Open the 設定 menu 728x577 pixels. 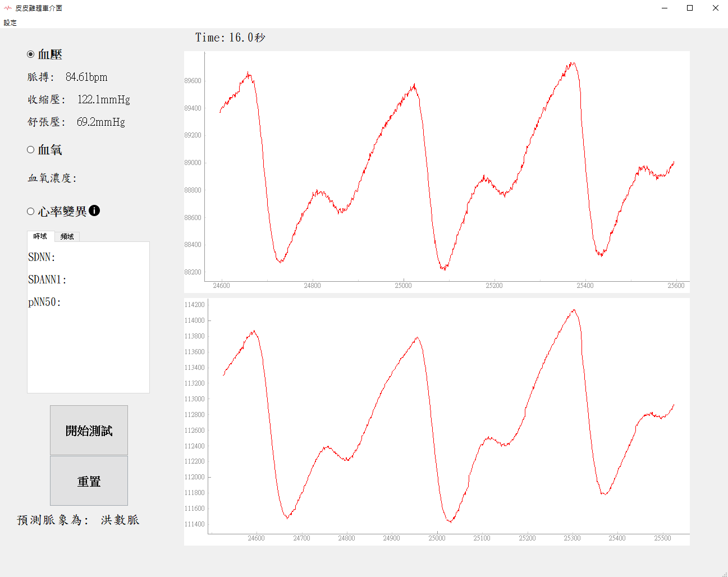10,23
